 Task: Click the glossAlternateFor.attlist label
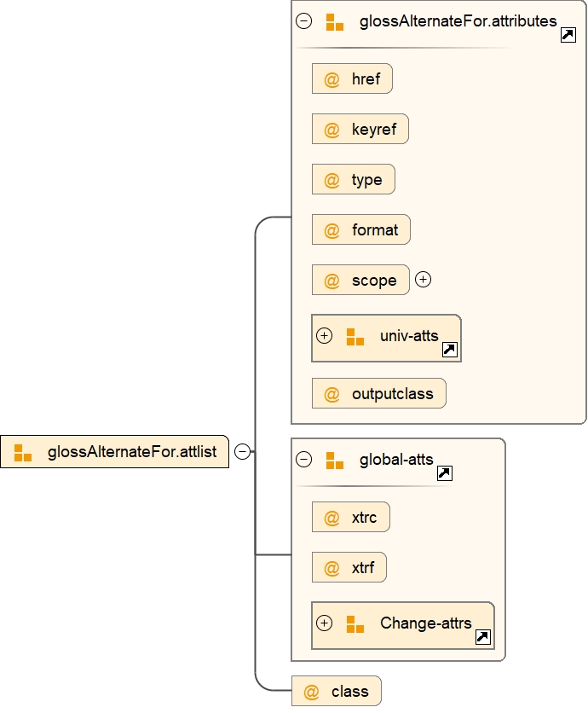(x=132, y=452)
